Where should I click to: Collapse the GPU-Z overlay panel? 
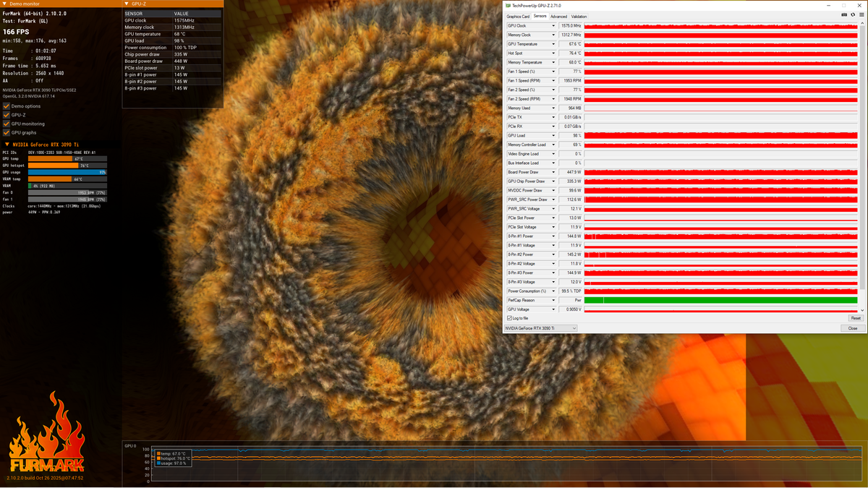click(x=127, y=4)
